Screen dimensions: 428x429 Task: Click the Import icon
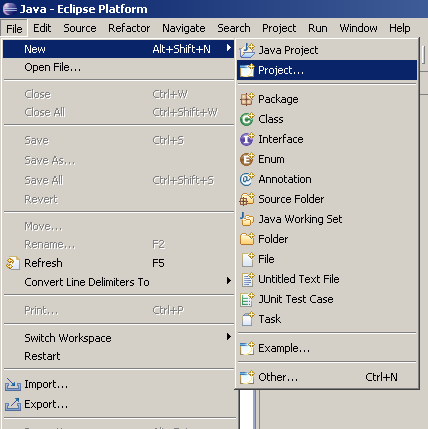(13, 384)
